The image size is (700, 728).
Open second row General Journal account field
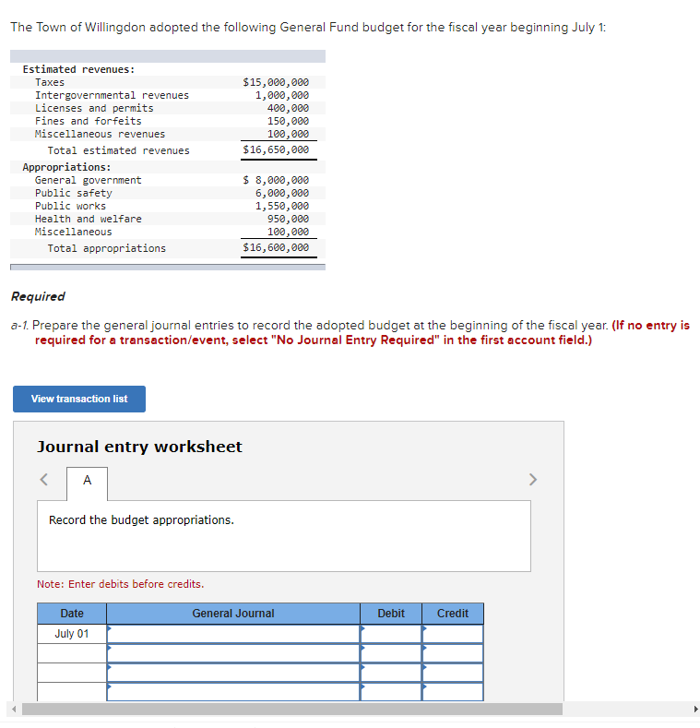[x=233, y=653]
